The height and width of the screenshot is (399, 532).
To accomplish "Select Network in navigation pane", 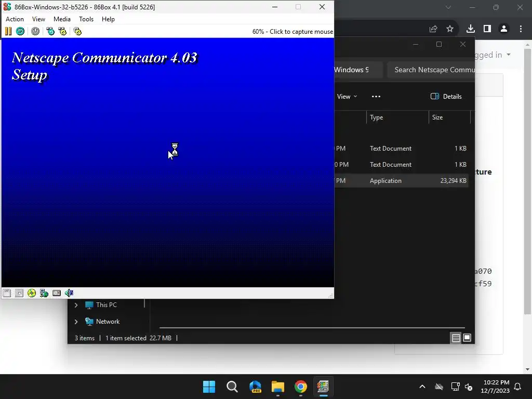I will coord(108,321).
